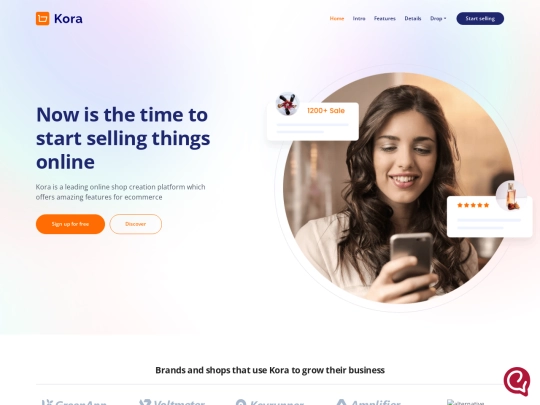Click the Discover outlined button

coord(136,224)
